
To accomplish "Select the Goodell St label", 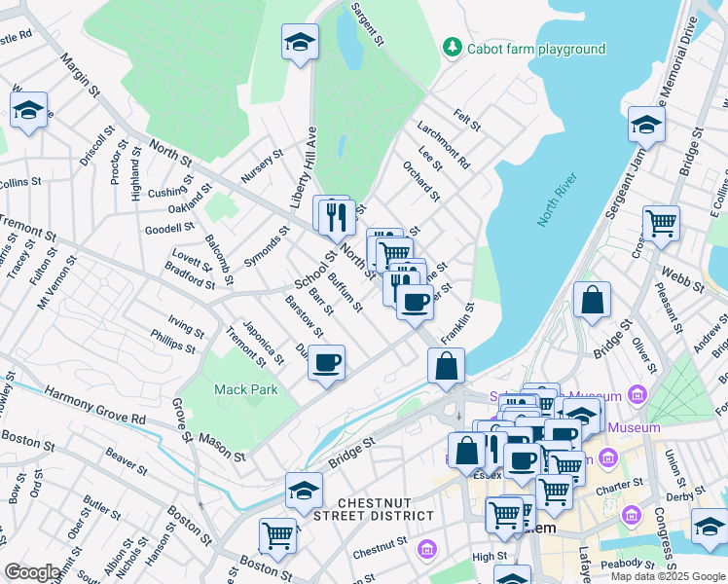I will coord(169,228).
